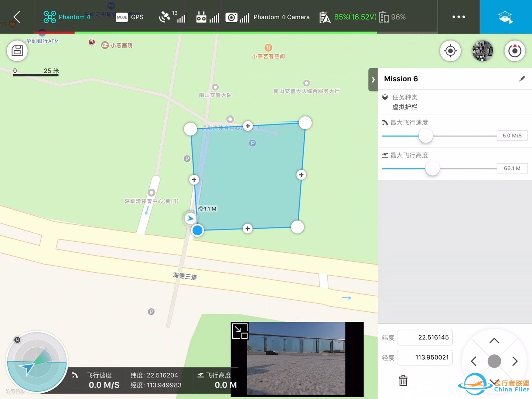View the aircraft battery 85% indicator
The image size is (532, 399).
348,17
